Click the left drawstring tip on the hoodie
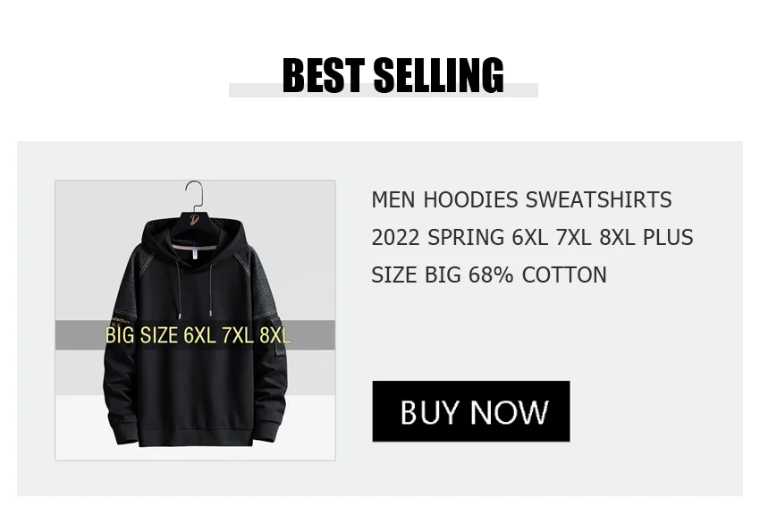Screen dimensions: 760x532 tap(180, 316)
